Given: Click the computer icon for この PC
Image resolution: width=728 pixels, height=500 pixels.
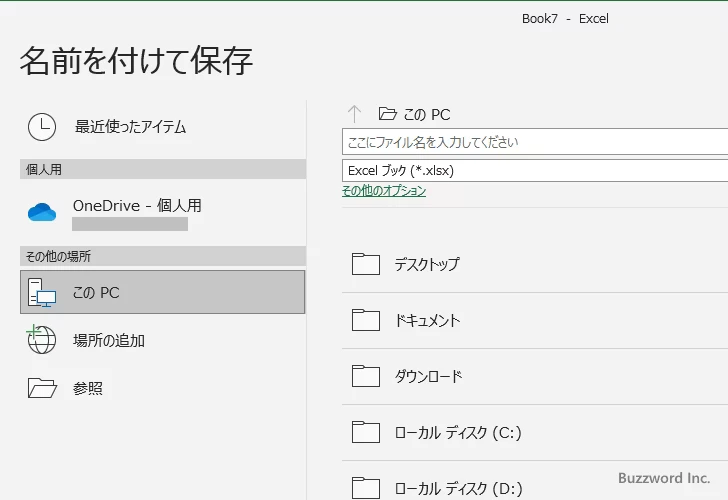Looking at the screenshot, I should [x=42, y=292].
